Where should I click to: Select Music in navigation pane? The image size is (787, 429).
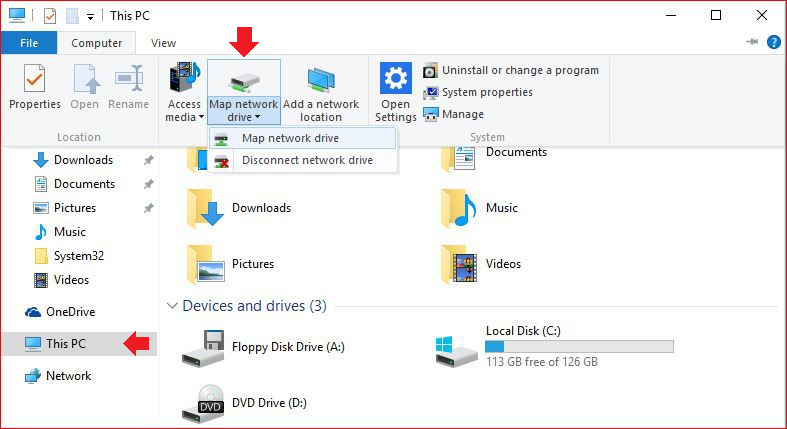pyautogui.click(x=60, y=232)
